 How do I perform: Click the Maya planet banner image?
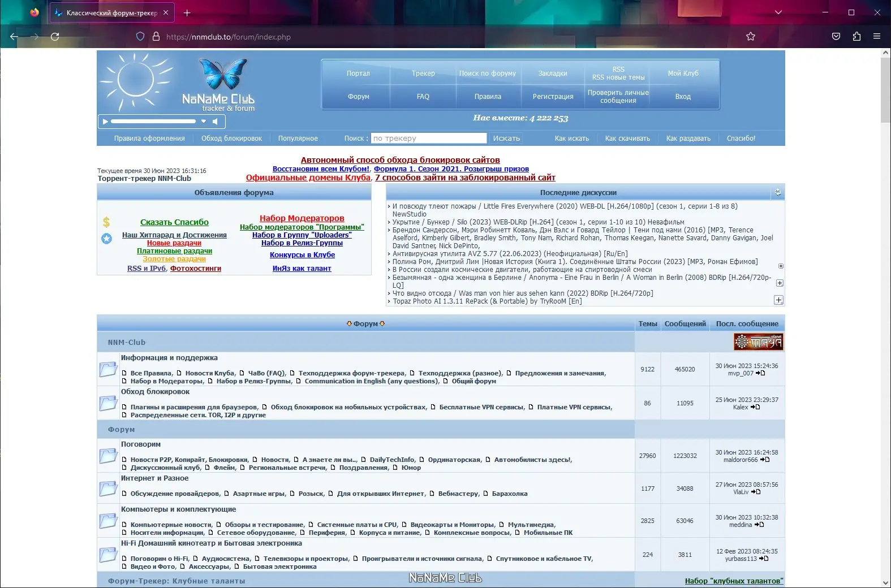click(759, 341)
